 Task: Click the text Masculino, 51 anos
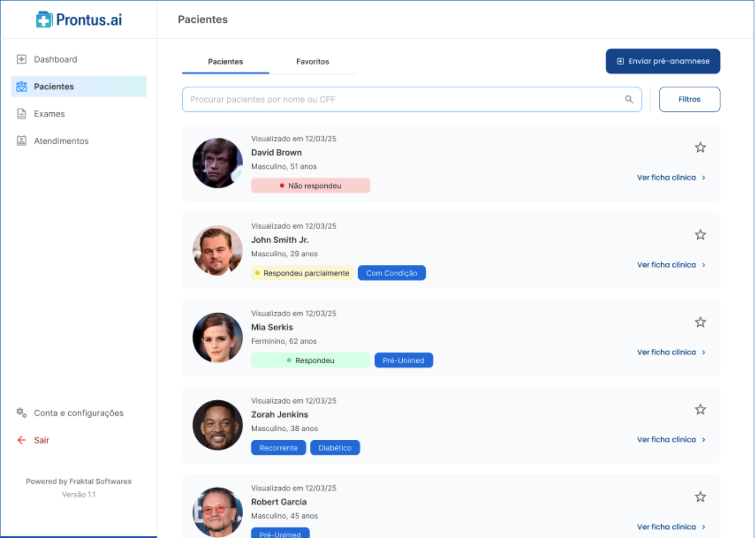284,167
